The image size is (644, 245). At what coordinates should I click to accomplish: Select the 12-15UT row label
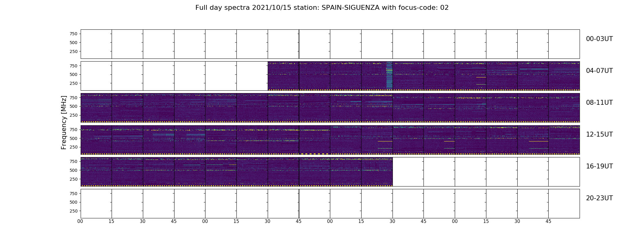[599, 134]
